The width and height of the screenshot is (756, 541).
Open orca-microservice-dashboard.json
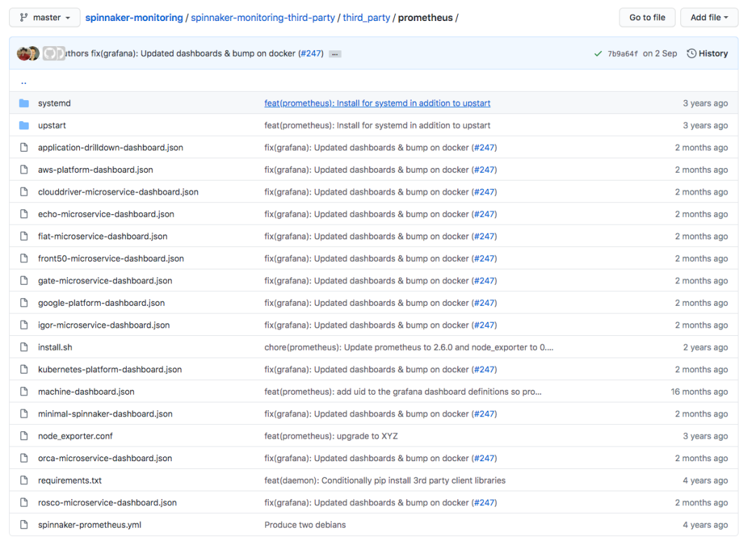coord(105,458)
